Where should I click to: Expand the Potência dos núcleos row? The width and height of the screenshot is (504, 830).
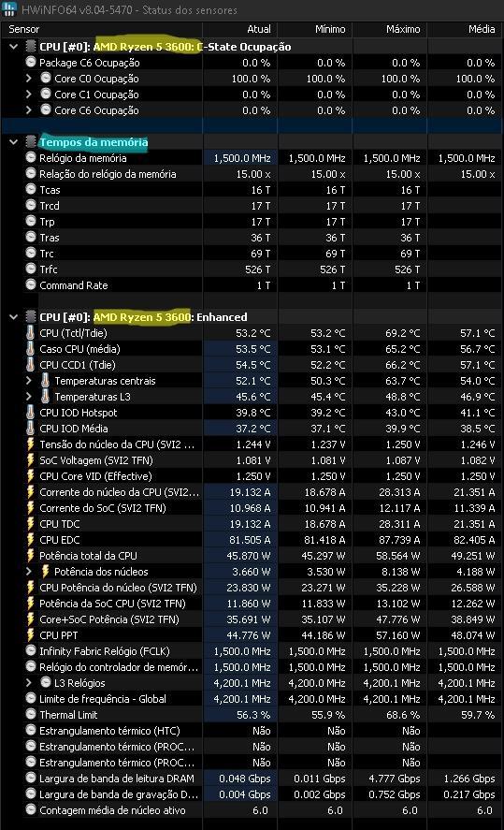click(29, 572)
